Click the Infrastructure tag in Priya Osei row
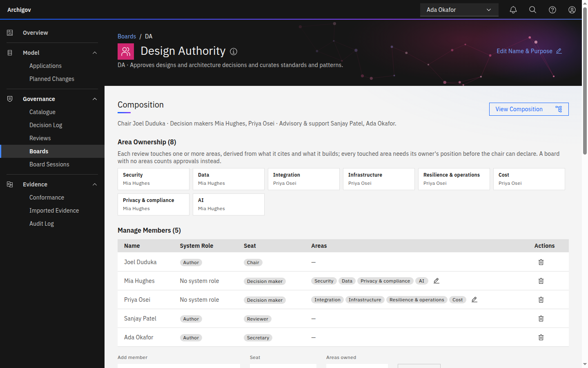 365,300
